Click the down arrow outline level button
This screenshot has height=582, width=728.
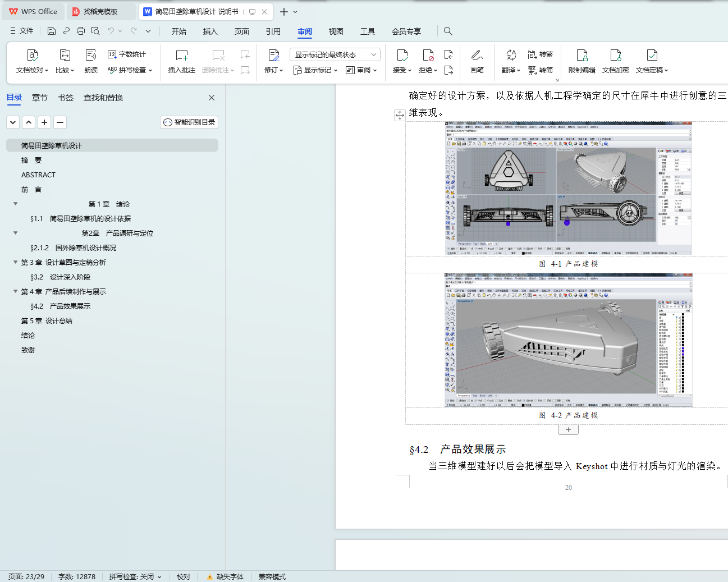tap(13, 122)
